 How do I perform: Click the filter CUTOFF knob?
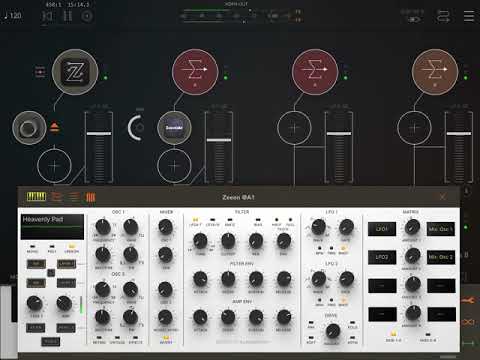tap(228, 241)
